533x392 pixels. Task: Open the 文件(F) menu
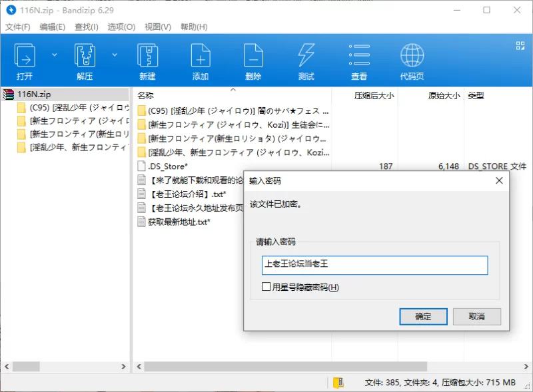click(18, 27)
